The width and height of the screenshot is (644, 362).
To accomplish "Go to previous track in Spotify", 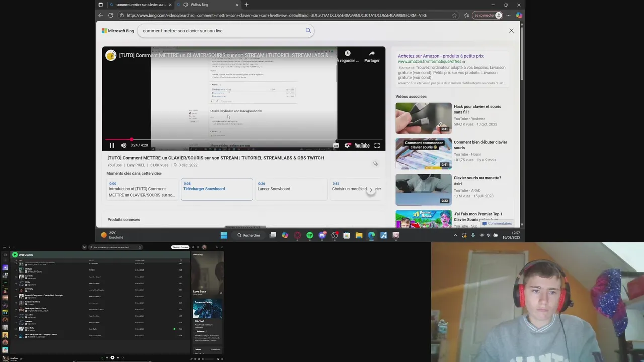I will coord(107,358).
